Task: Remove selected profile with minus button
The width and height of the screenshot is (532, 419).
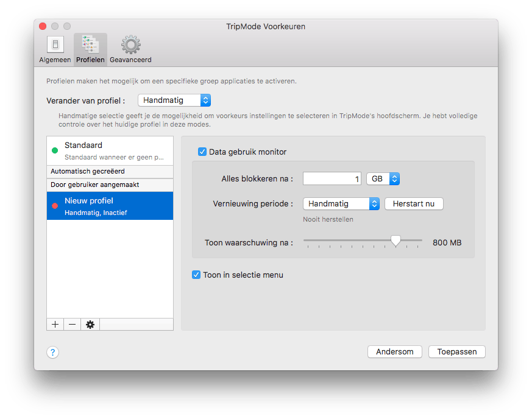Action: 73,325
